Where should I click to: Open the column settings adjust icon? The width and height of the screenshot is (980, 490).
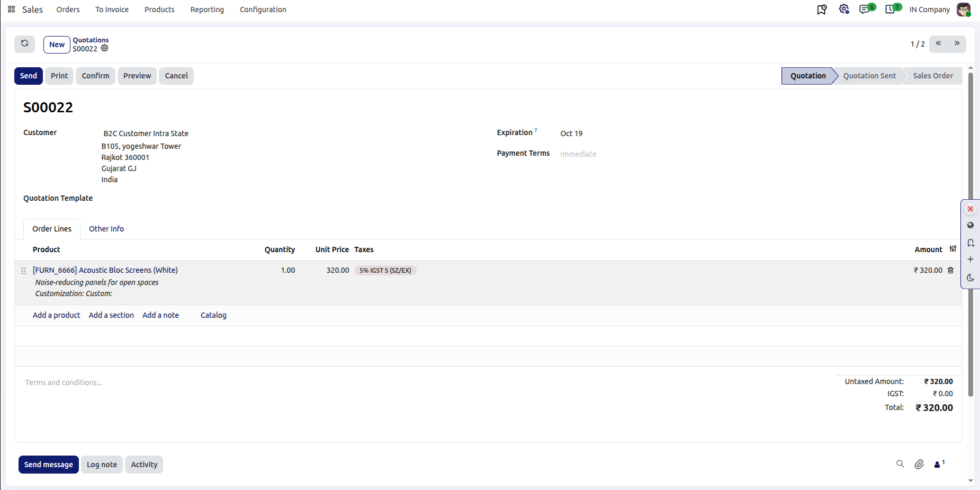pyautogui.click(x=953, y=249)
